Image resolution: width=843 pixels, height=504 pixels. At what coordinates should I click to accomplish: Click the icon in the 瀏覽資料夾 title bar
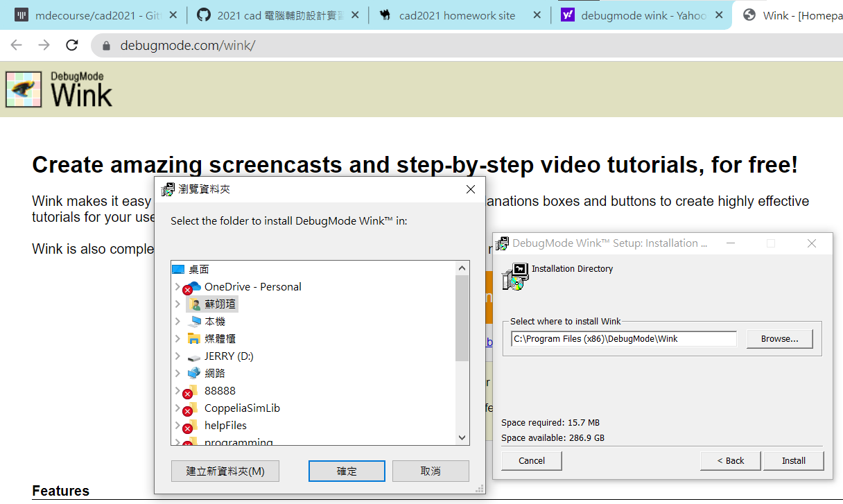tap(168, 189)
